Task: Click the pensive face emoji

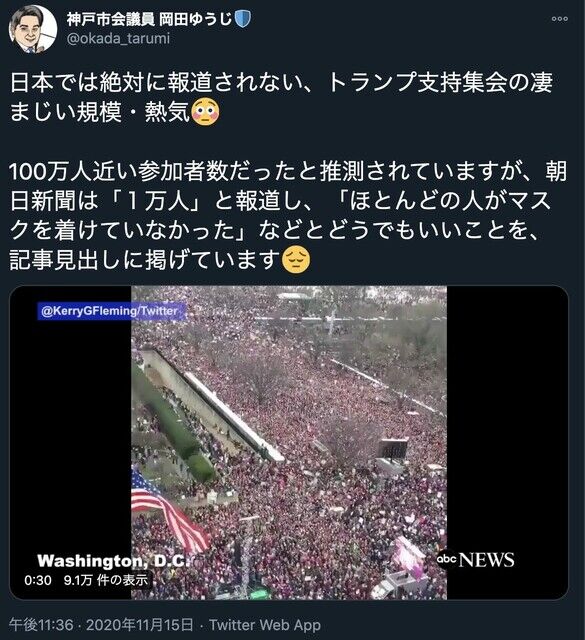Action: (296, 260)
